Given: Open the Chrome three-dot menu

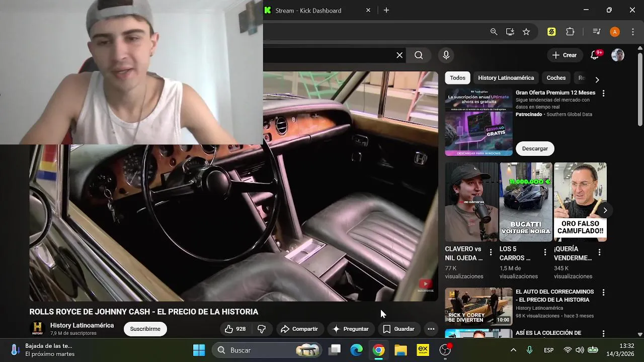Looking at the screenshot, I should pos(633,32).
